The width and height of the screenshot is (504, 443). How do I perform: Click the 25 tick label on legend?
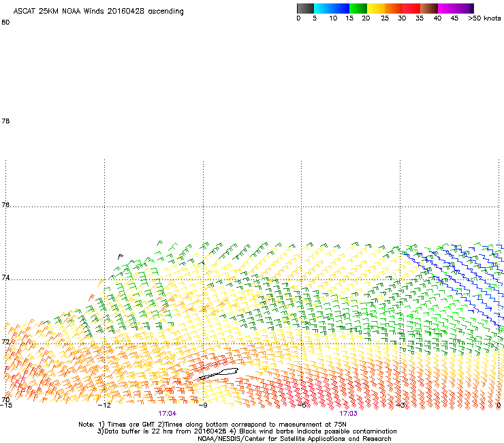point(385,18)
